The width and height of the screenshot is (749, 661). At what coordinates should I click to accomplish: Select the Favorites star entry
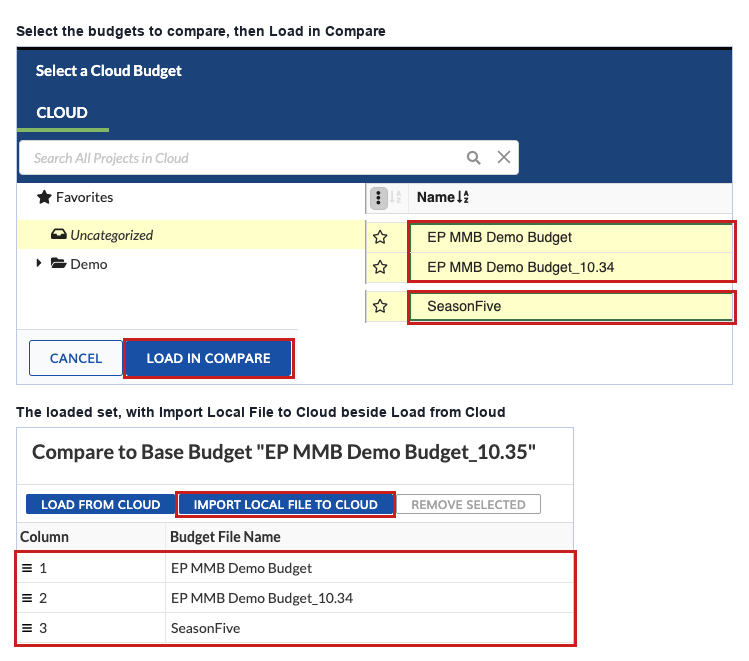coord(75,197)
